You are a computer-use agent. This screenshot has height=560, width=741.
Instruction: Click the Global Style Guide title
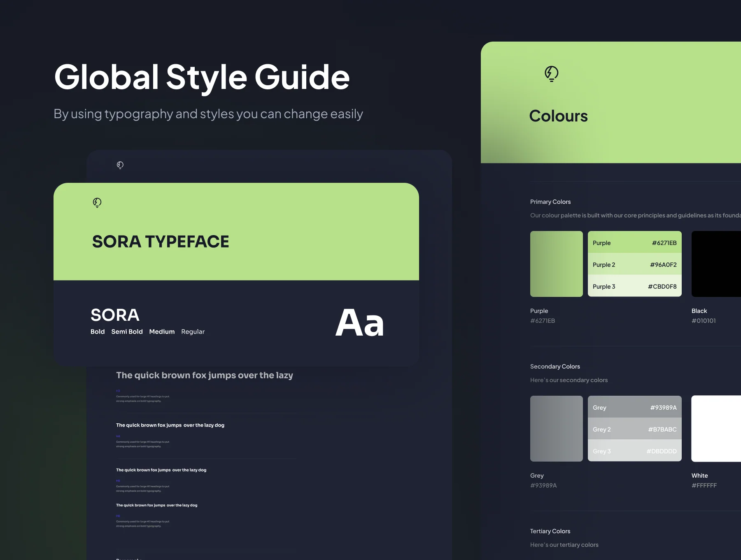pos(202,77)
